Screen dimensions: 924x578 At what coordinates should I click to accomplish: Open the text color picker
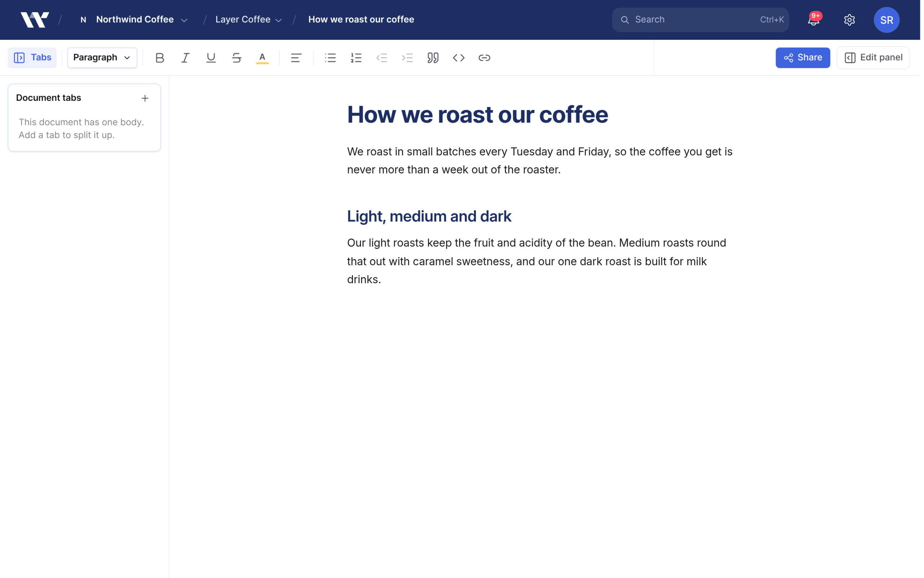262,58
